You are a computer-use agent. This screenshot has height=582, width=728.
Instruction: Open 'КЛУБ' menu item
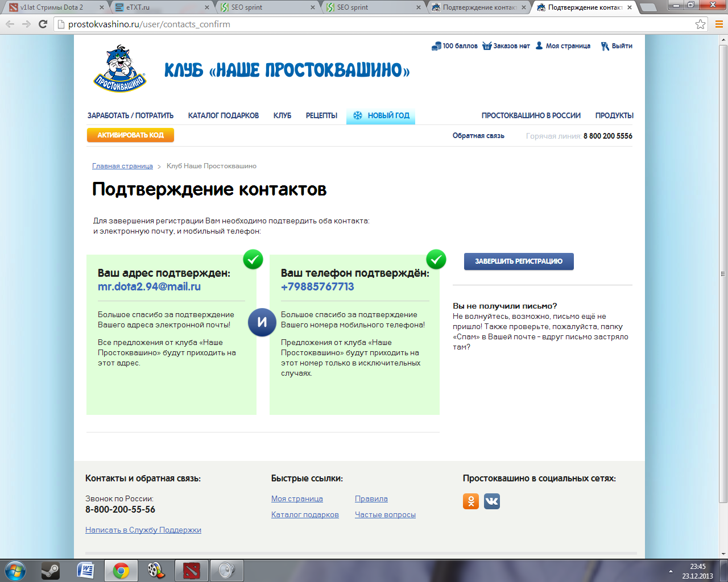pyautogui.click(x=282, y=115)
